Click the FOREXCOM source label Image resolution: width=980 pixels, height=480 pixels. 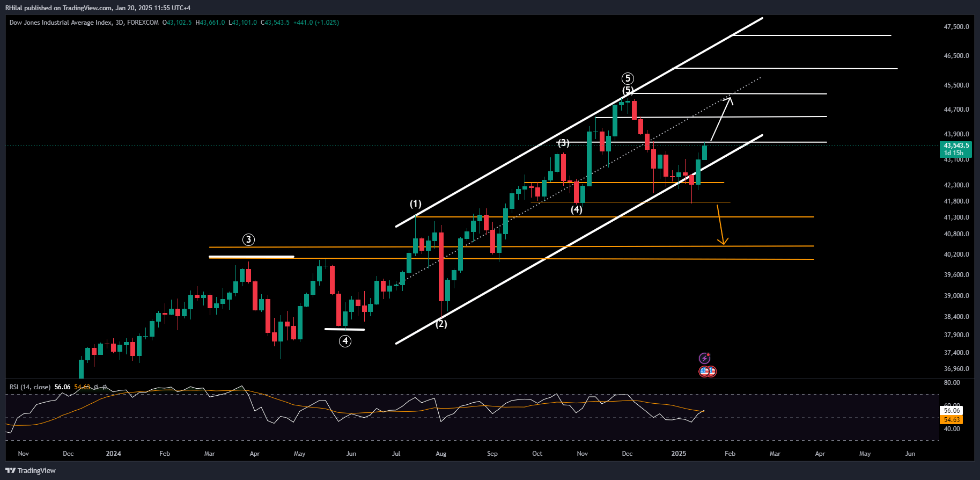click(143, 23)
